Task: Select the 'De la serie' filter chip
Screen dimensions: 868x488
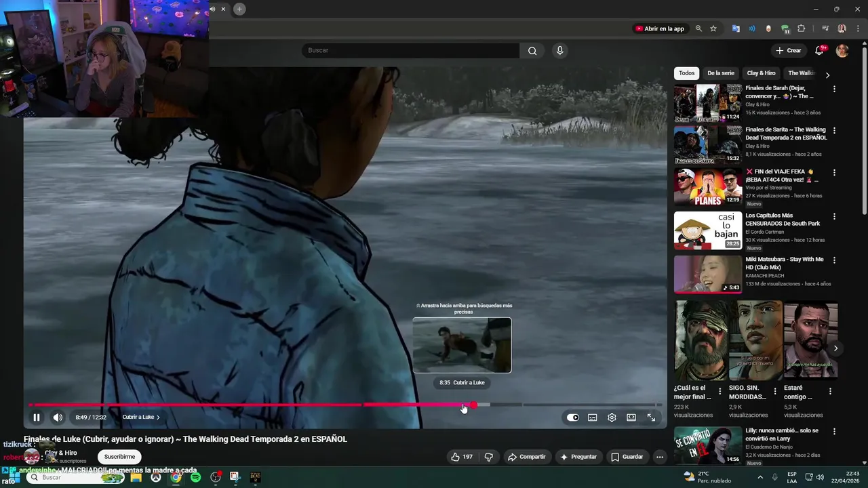Action: pos(720,73)
